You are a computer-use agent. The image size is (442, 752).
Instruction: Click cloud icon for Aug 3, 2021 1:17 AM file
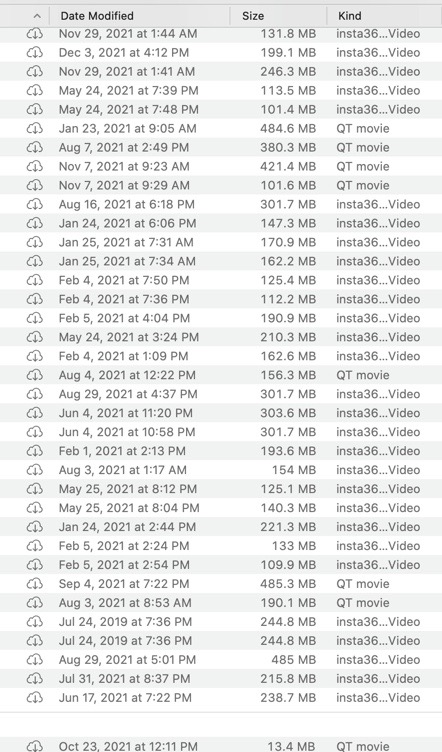(x=35, y=470)
